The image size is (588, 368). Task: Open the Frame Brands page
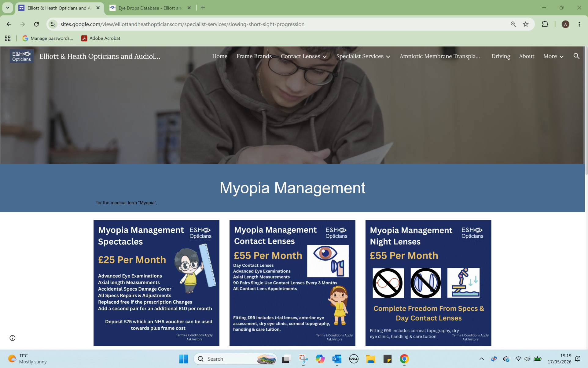(254, 56)
